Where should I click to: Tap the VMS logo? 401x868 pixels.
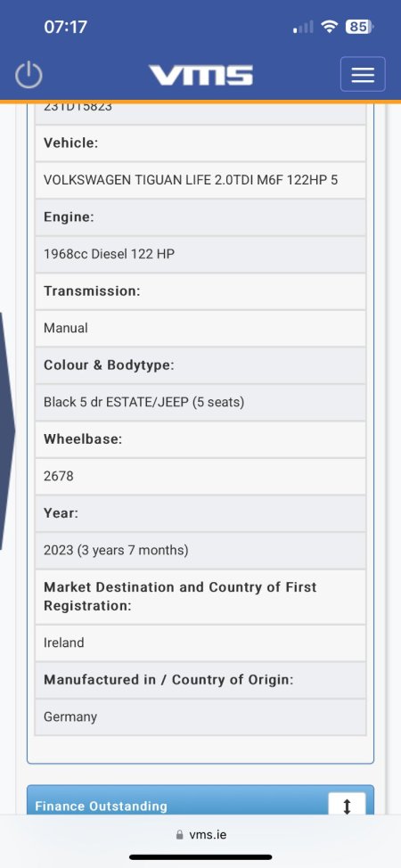point(200,75)
